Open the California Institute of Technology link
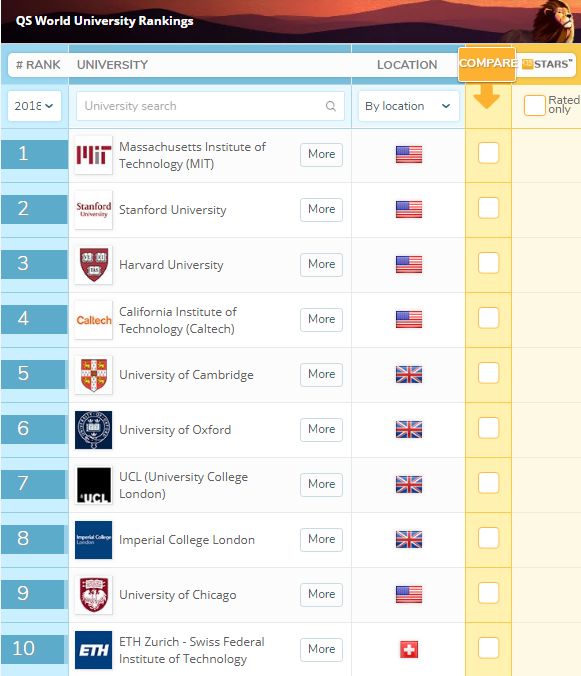Viewport: 581px width, 676px height. pyautogui.click(x=178, y=320)
